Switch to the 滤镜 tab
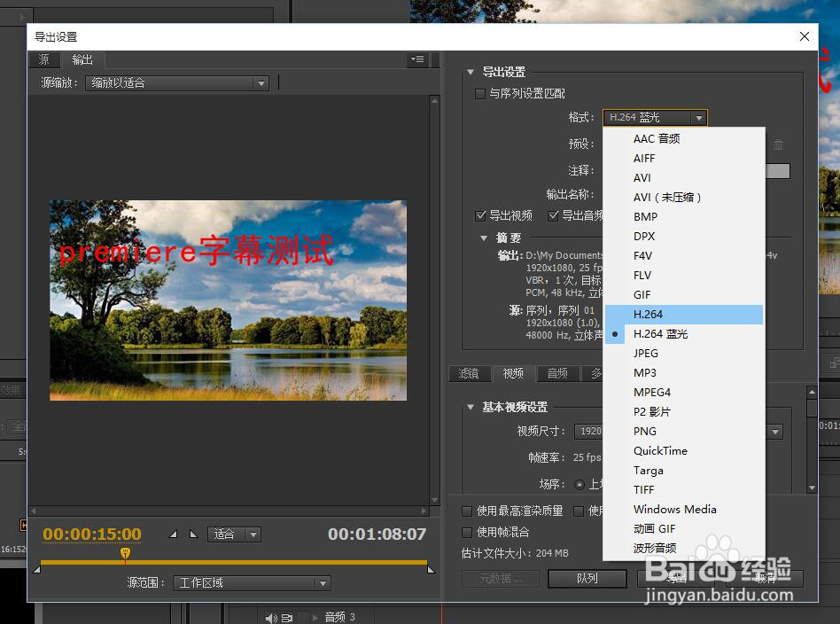The image size is (840, 624). click(469, 373)
